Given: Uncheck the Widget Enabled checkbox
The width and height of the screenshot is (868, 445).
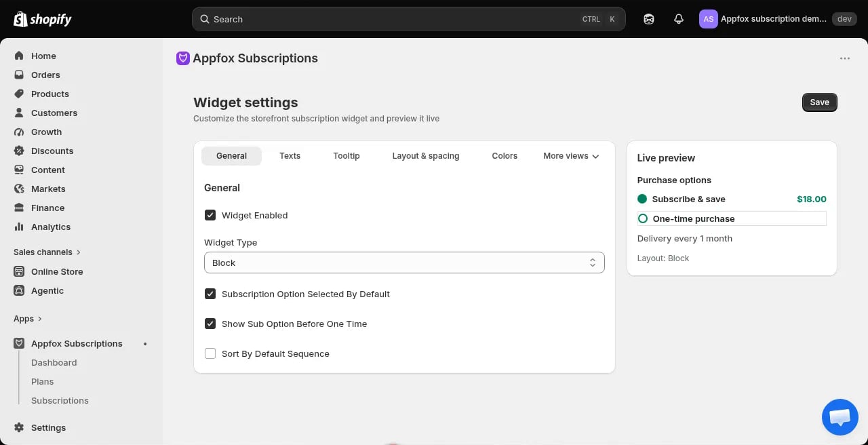Looking at the screenshot, I should pyautogui.click(x=210, y=215).
